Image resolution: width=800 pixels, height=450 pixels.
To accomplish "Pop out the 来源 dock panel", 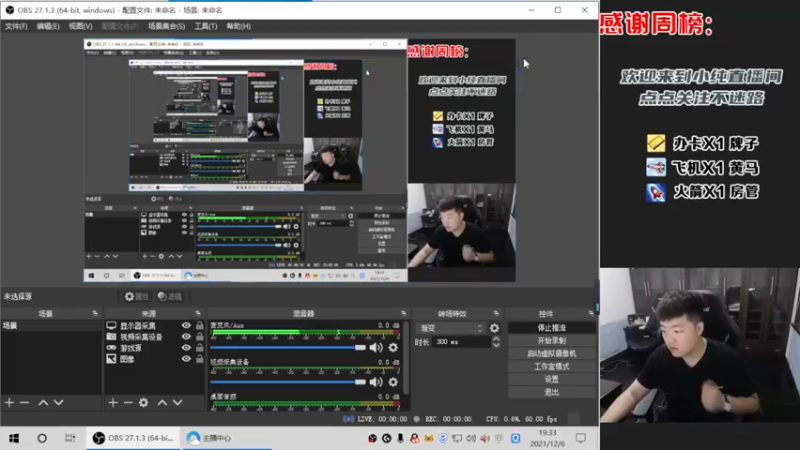I will coord(198,313).
